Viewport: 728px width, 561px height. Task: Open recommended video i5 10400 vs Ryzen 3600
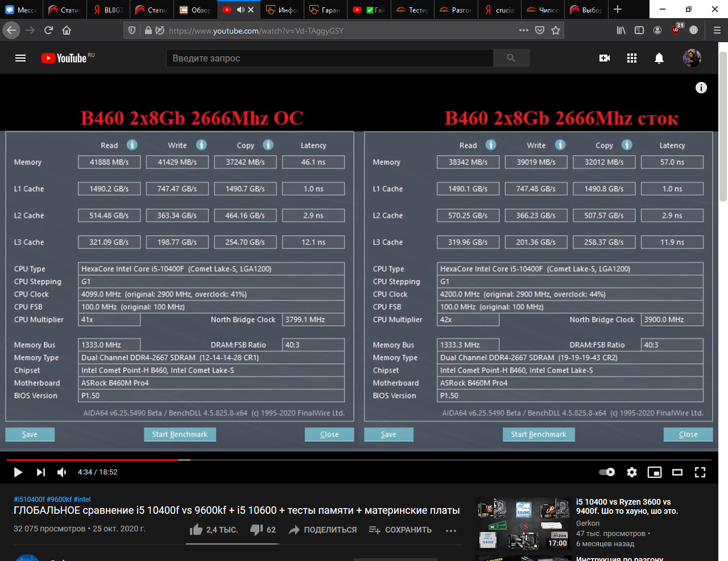click(627, 506)
